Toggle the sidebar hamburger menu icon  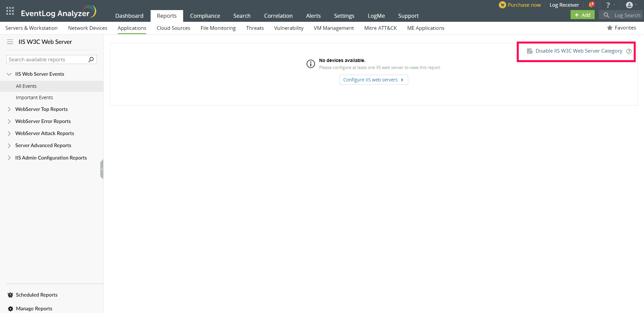[10, 42]
